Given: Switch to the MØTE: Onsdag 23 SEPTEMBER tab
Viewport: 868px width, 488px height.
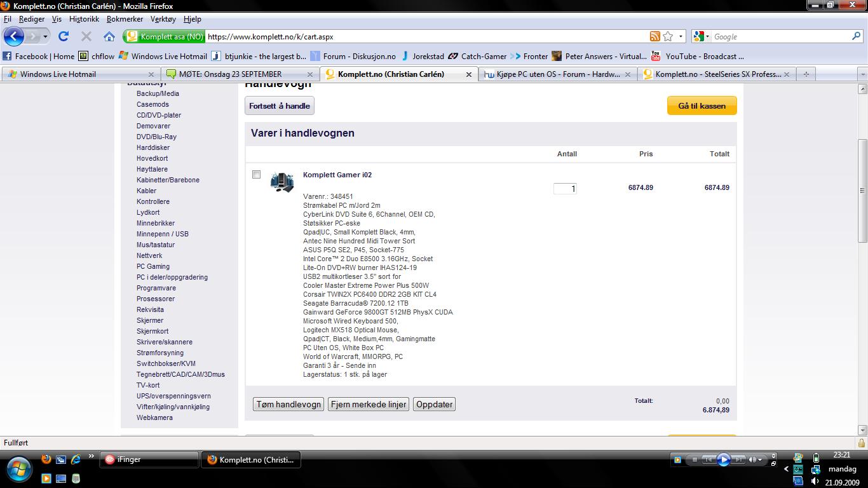Looking at the screenshot, I should coord(240,74).
